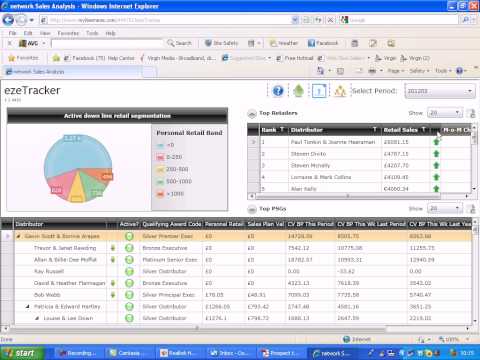Image resolution: width=480 pixels, height=360 pixels.
Task: Toggle Active indicator for Ray Russell
Action: click(129, 271)
